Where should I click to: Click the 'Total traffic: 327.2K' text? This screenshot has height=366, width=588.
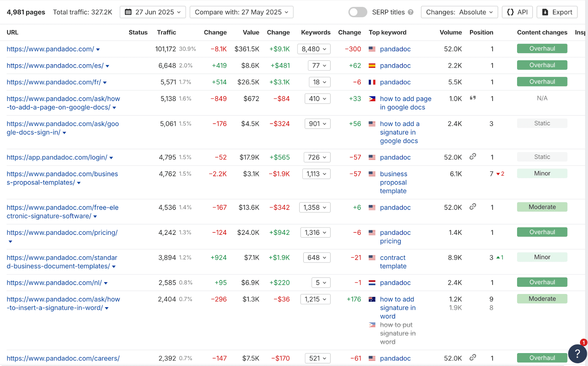(83, 12)
